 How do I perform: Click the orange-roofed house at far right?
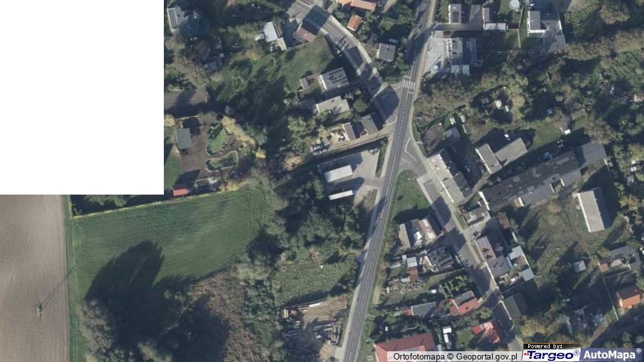point(629,297)
